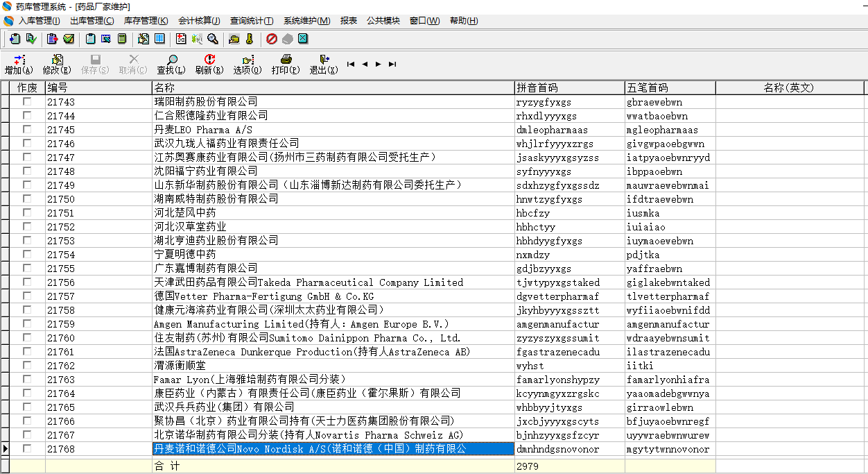Screen dimensions: 868x474
Task: Click the yellow folder toolbar icon
Action: tap(234, 39)
